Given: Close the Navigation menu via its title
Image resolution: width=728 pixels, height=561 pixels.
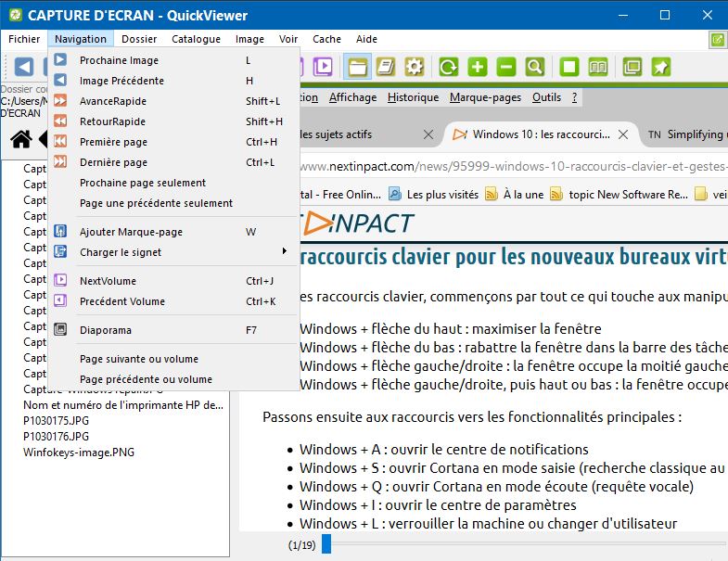Looking at the screenshot, I should [81, 39].
